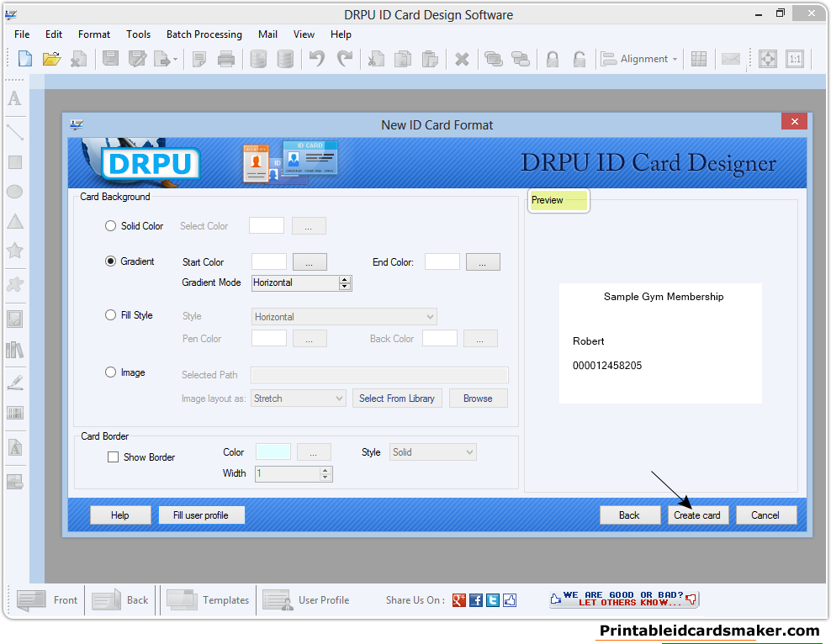Click the Card Border Color swatch

pyautogui.click(x=273, y=451)
